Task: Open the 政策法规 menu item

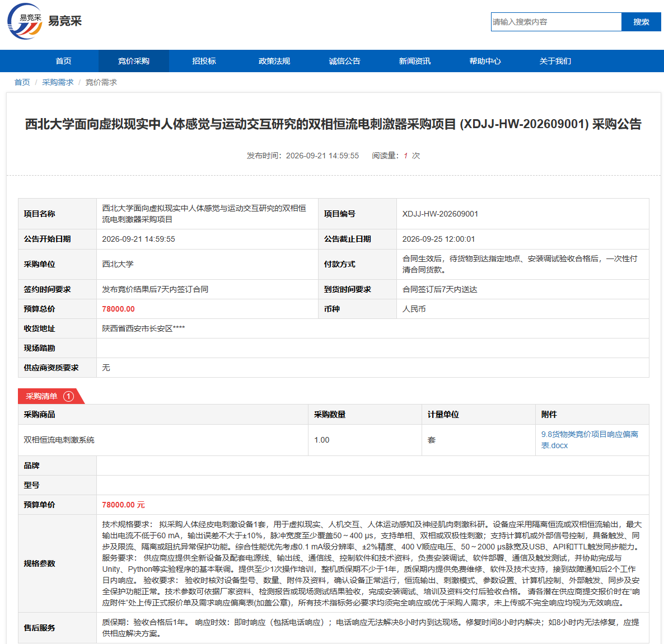Action: tap(274, 61)
